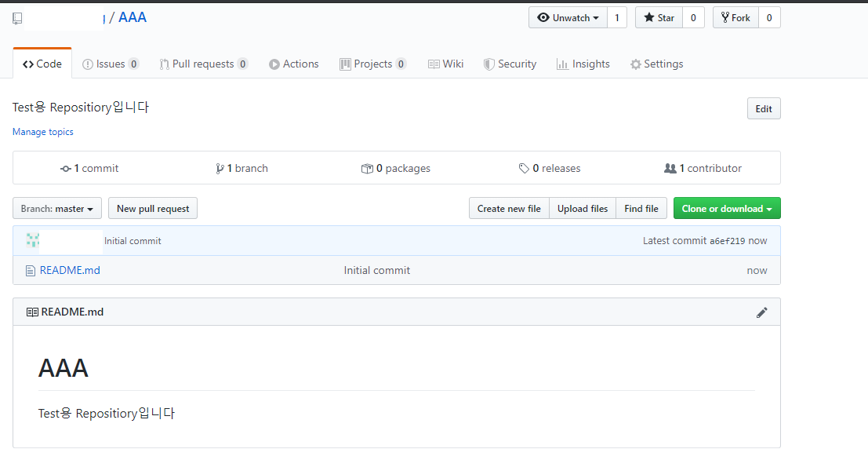Click the repository book icon beside AAA
The image size is (868, 449).
coord(17,18)
